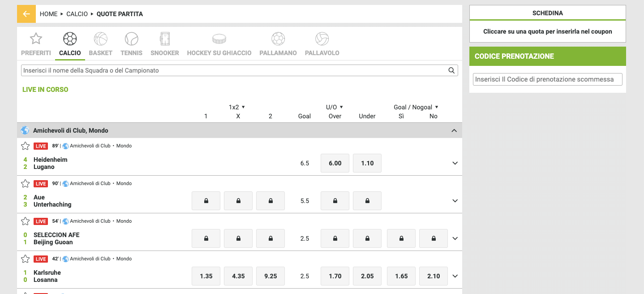
Task: Select the Calcio soccer ball icon
Action: [70, 39]
